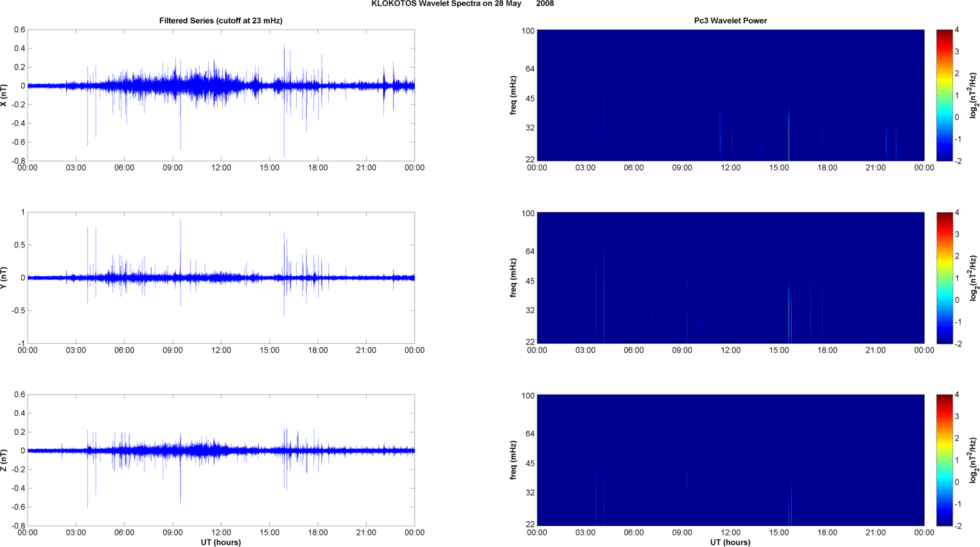Click the '03:00' tick under the X (nT) plot
This screenshot has width=980, height=547.
pyautogui.click(x=76, y=168)
